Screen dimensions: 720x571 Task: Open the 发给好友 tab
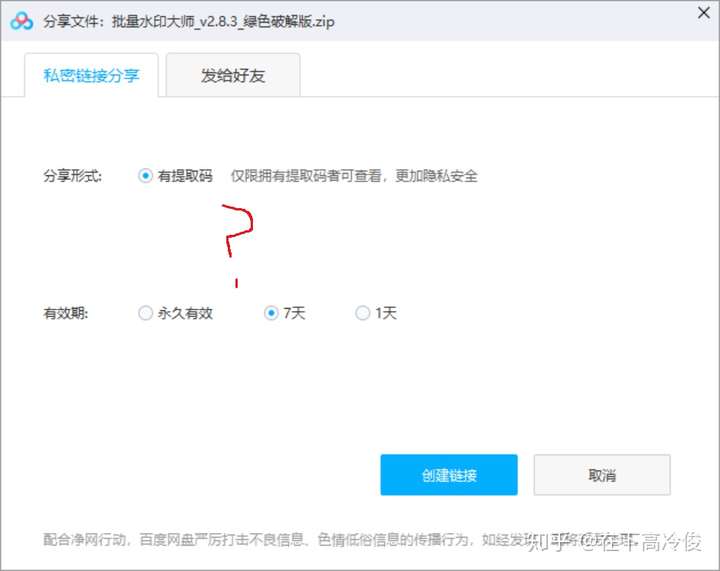[233, 75]
